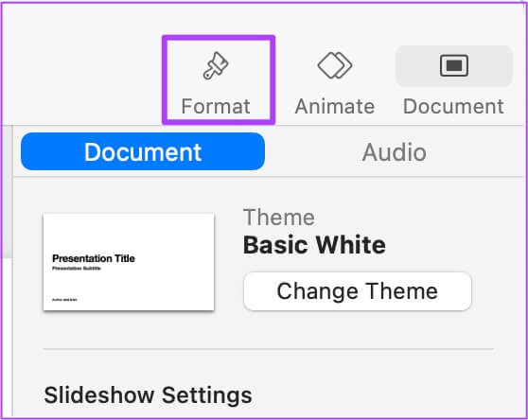Image resolution: width=528 pixels, height=420 pixels.
Task: Click the Animate overlapping diamonds icon
Action: [x=335, y=65]
